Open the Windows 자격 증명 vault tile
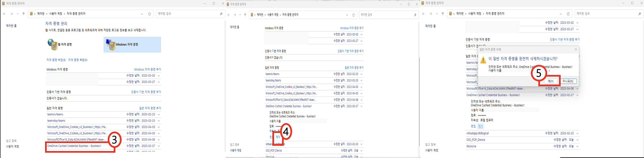The width and height of the screenshot is (644, 158). click(x=132, y=45)
